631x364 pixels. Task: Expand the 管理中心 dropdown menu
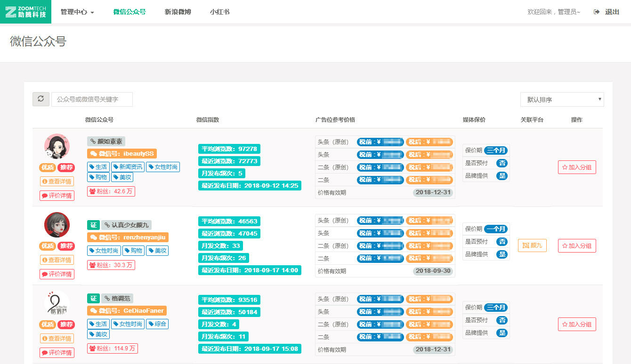click(x=77, y=12)
